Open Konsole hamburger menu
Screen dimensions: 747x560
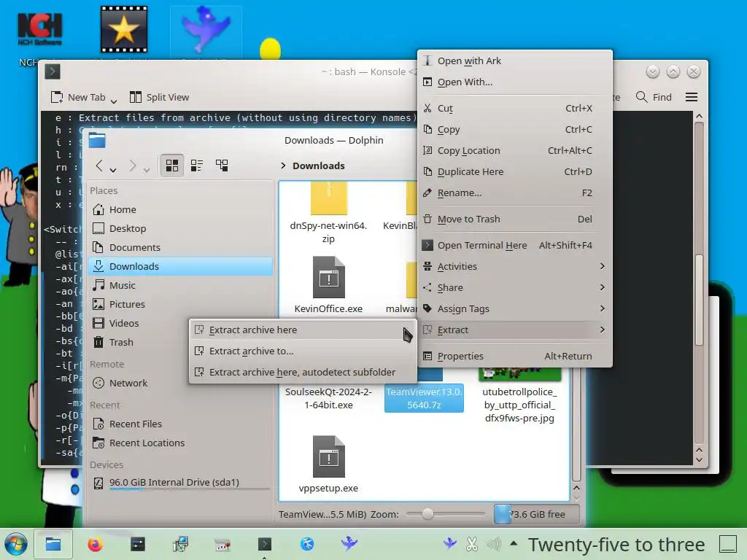(x=692, y=97)
